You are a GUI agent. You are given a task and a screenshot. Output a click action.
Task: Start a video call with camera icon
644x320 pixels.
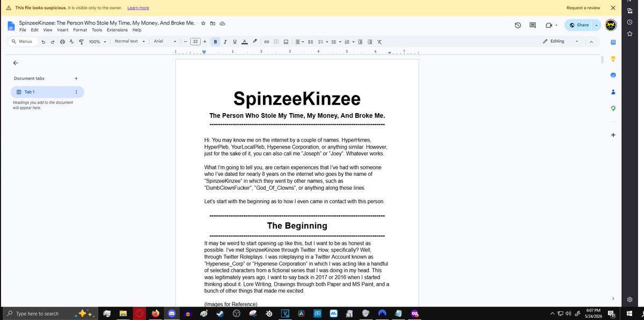[548, 25]
